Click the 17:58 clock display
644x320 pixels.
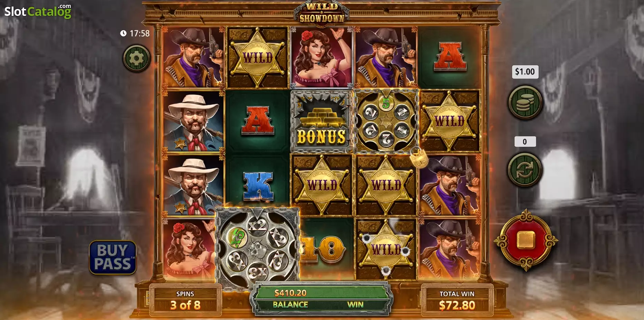(135, 33)
